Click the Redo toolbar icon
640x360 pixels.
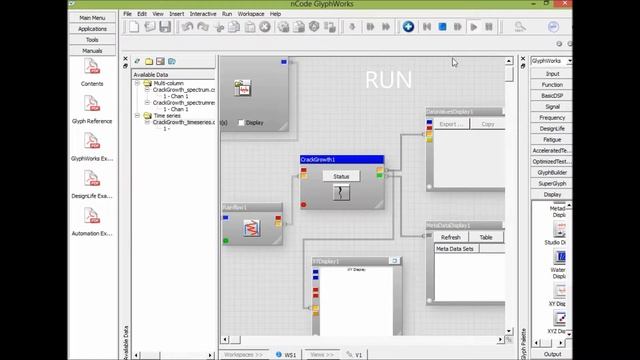click(x=203, y=27)
